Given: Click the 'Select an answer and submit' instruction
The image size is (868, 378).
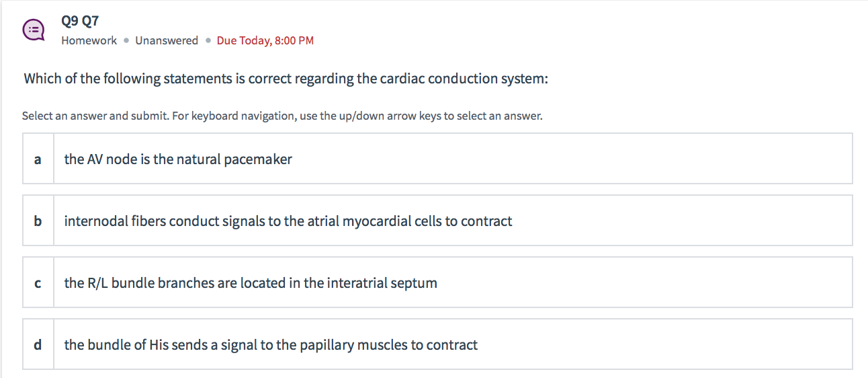Looking at the screenshot, I should click(x=95, y=116).
